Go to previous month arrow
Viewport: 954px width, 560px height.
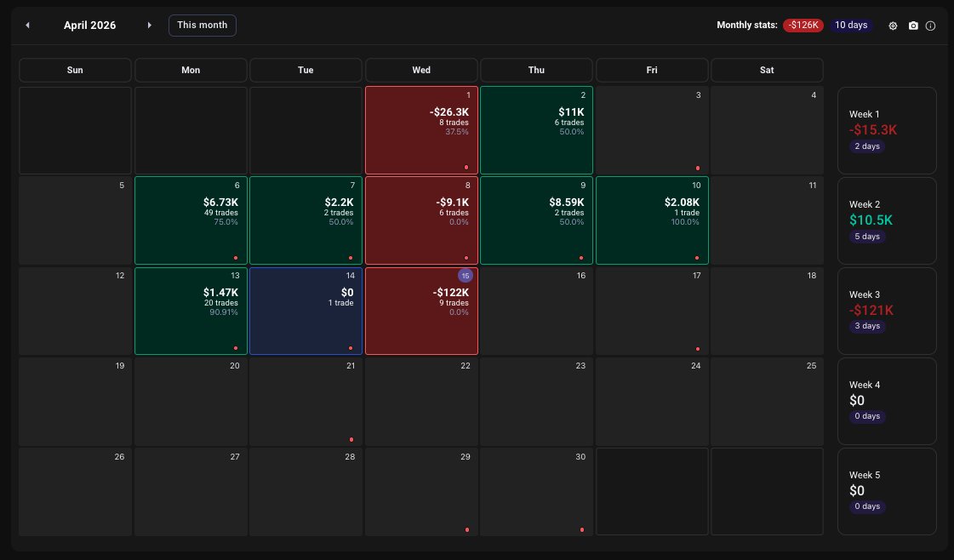coord(27,25)
